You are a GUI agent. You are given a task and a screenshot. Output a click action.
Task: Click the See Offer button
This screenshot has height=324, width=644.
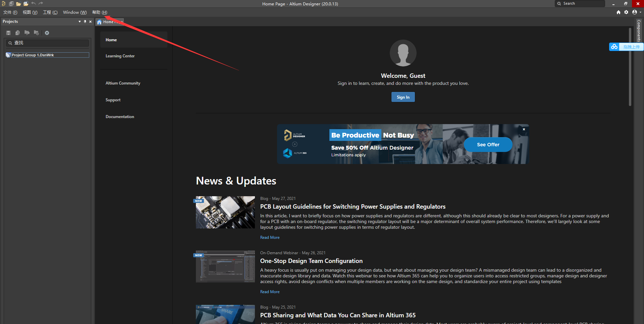488,145
